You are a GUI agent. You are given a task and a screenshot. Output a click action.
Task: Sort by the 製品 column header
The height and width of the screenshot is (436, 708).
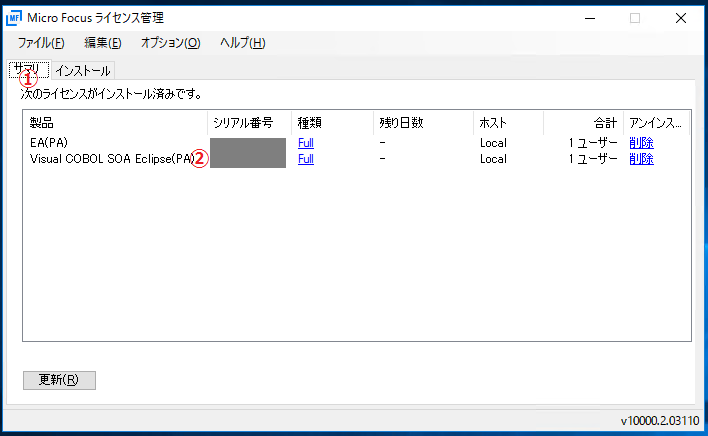pos(115,123)
